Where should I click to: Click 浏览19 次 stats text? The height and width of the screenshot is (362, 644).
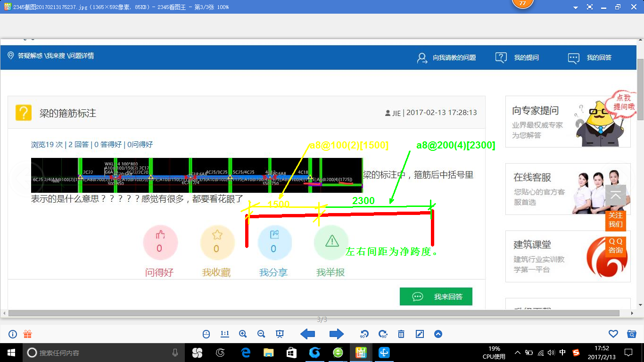coord(47,145)
